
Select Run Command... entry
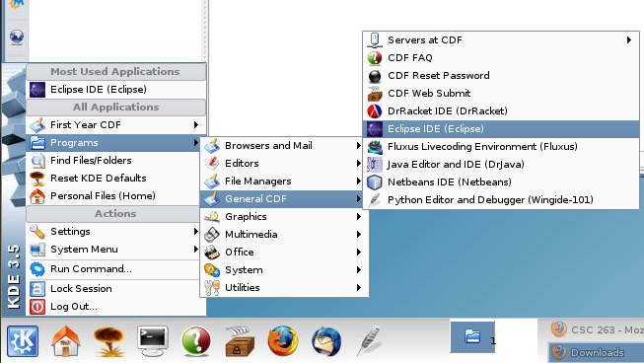[x=113, y=269]
